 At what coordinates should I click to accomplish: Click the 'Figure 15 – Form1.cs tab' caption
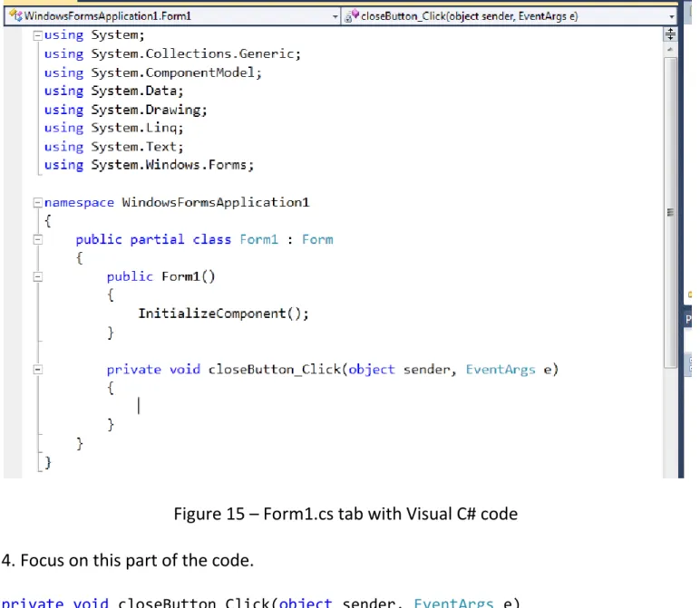(345, 514)
